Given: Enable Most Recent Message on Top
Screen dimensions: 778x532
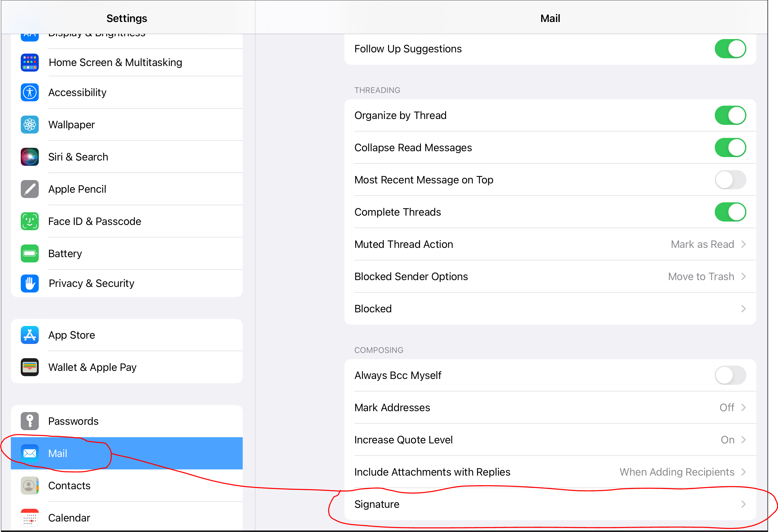Looking at the screenshot, I should point(730,180).
